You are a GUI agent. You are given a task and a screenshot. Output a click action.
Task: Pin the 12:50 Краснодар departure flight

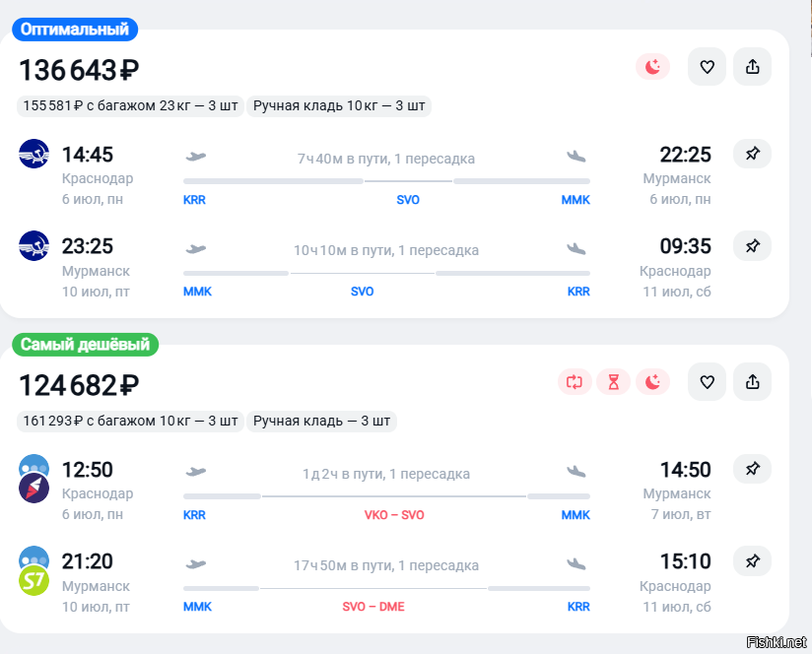[x=752, y=470]
